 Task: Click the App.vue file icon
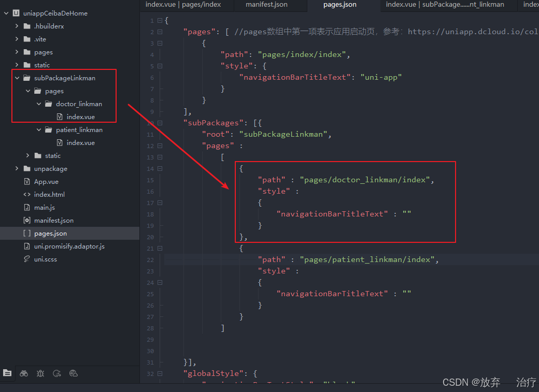click(x=27, y=181)
